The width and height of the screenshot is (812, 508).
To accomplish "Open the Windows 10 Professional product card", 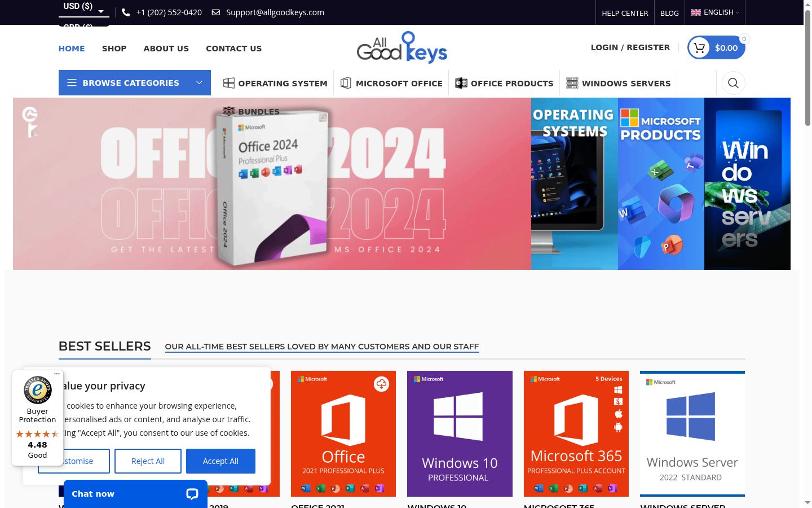I will 460,433.
